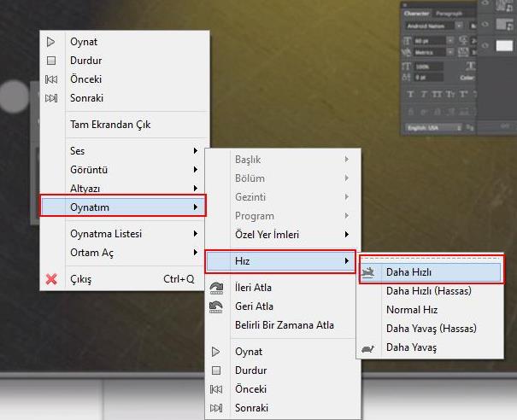Click Belirli Bir Zamana Atla
This screenshot has height=420, width=517.
point(284,325)
